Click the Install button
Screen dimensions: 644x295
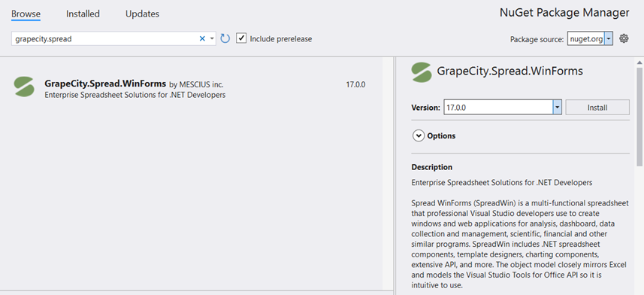597,108
